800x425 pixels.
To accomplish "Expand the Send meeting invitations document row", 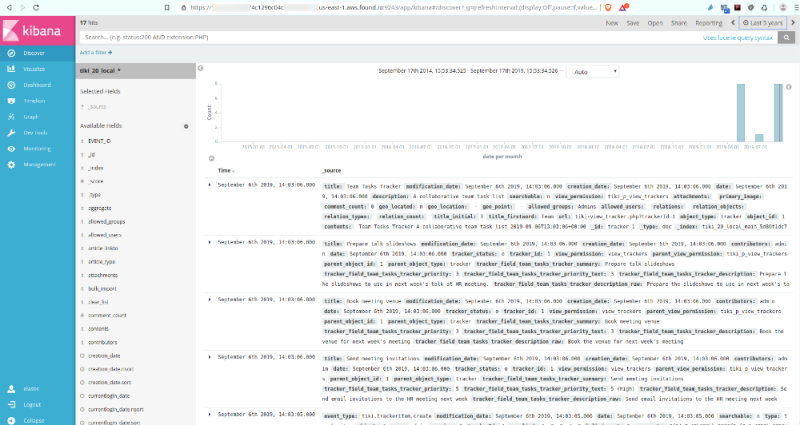I will pyautogui.click(x=209, y=357).
